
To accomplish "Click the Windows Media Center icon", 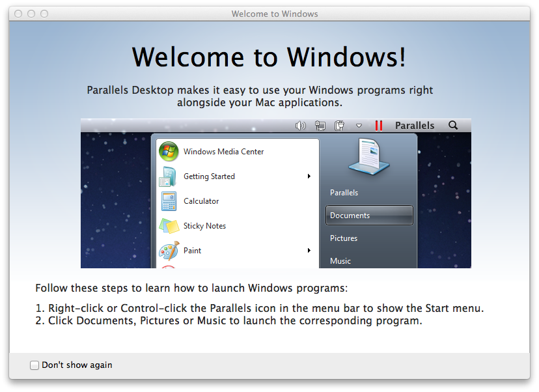I will [x=169, y=151].
